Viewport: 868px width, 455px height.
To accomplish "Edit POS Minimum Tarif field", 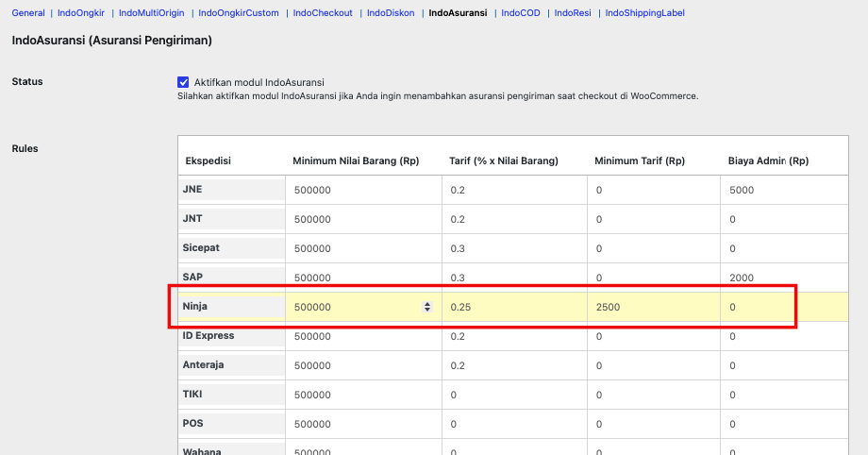I will 654,425.
